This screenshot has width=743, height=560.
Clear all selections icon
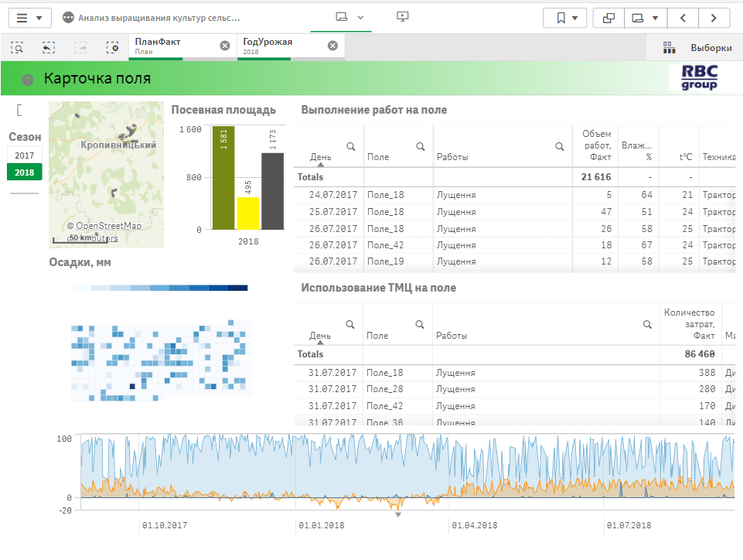(x=113, y=47)
